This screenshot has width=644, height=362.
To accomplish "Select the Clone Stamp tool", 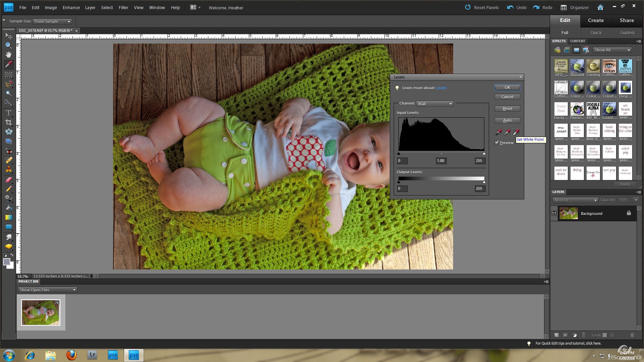I will coord(8,170).
